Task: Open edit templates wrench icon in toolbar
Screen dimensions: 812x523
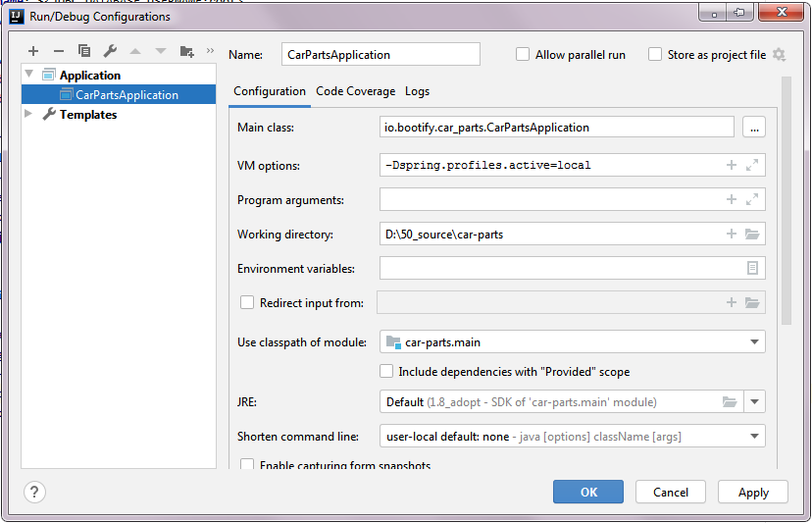Action: coord(110,51)
